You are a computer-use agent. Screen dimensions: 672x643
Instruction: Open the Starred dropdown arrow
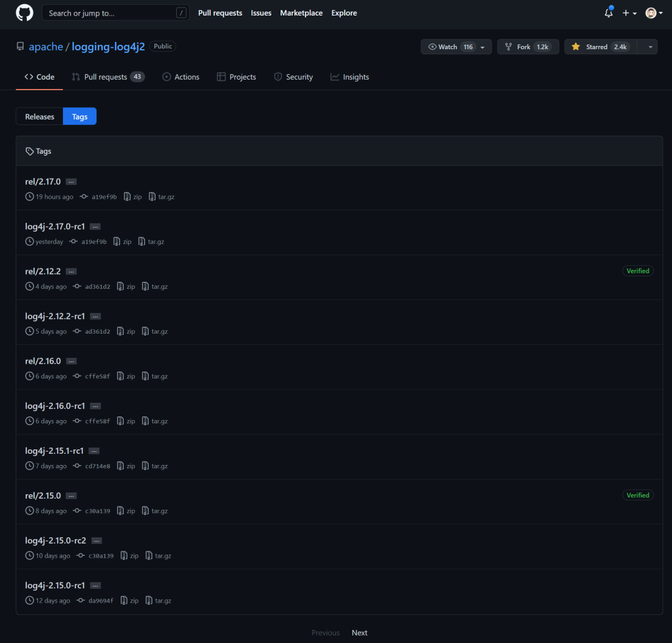(650, 46)
